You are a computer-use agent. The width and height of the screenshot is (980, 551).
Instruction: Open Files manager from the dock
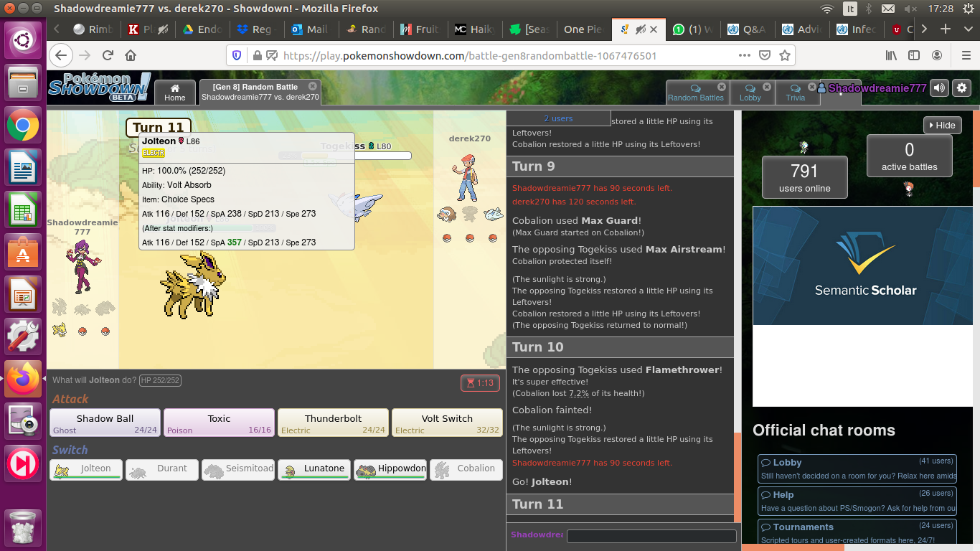(x=23, y=81)
